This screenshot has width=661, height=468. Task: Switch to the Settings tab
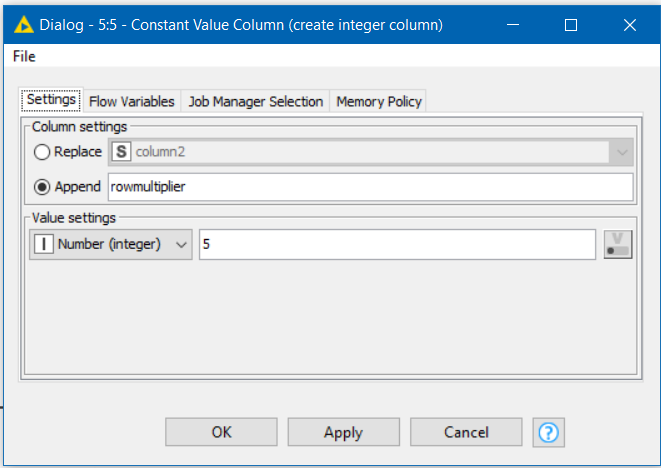(51, 100)
